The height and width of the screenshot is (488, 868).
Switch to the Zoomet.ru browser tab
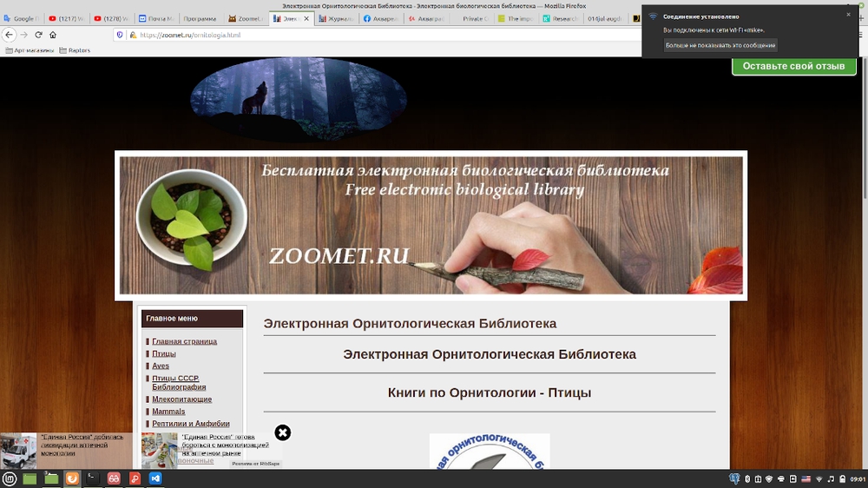[247, 17]
